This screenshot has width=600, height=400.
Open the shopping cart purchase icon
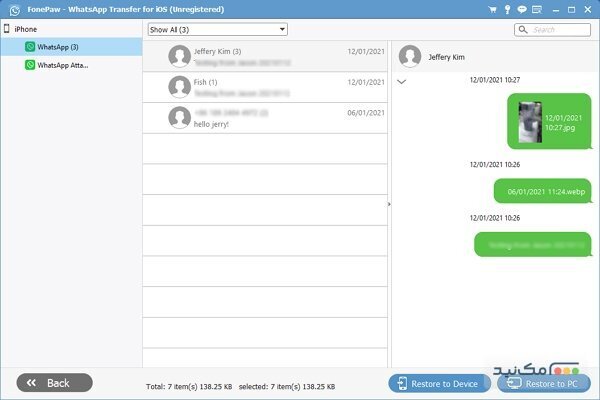(492, 10)
